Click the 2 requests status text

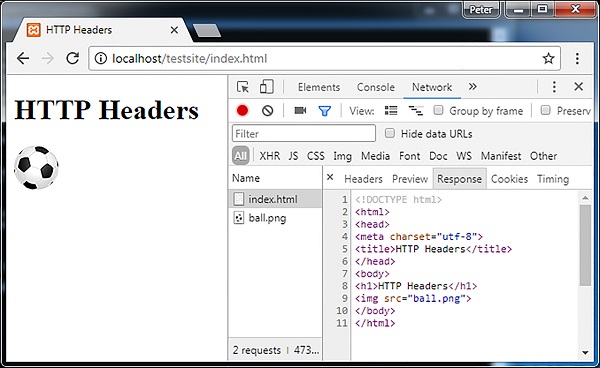[256, 350]
